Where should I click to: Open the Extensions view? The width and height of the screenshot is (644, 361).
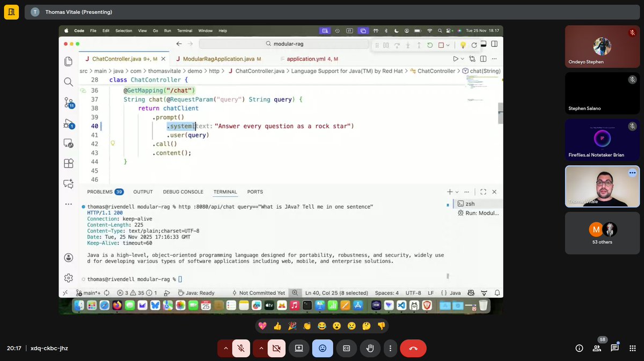click(x=68, y=163)
